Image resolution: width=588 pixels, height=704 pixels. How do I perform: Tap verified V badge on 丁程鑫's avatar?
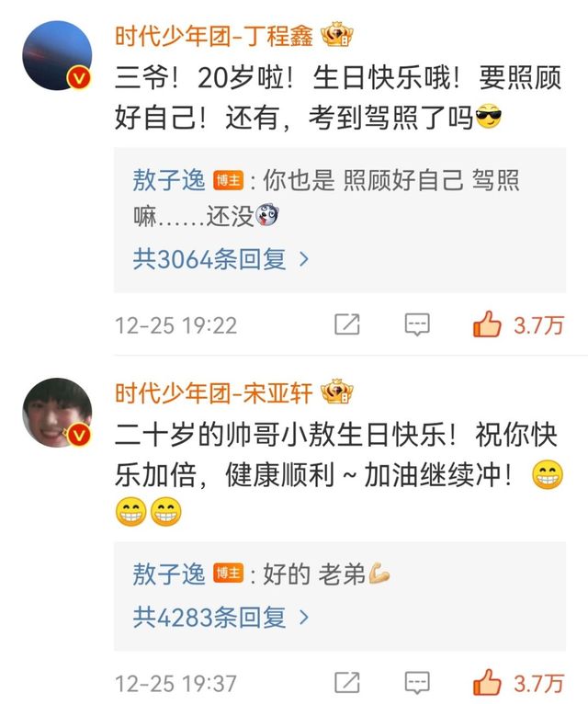pos(79,78)
